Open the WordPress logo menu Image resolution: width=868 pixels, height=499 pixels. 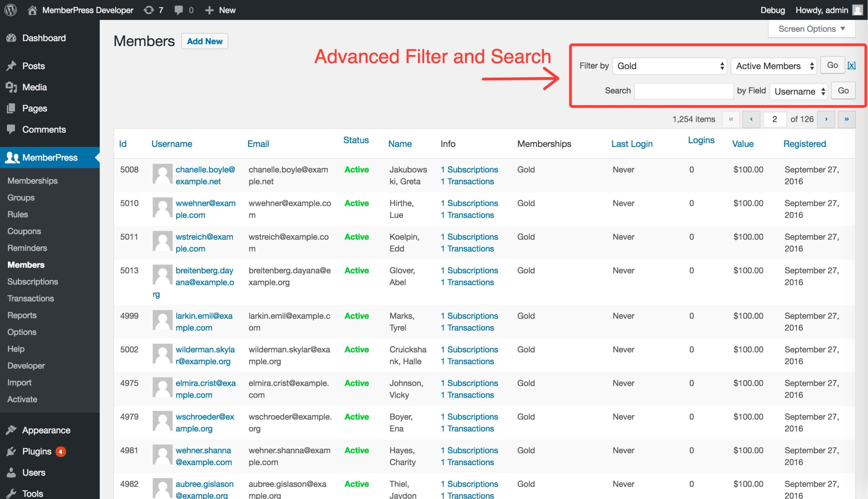point(11,9)
